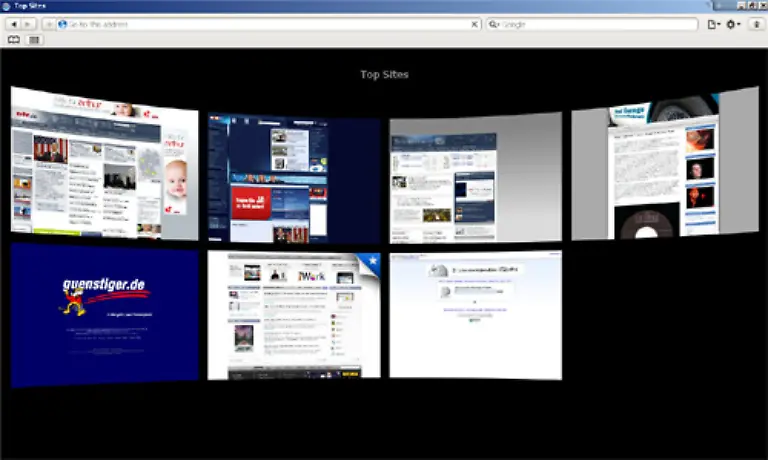768x460 pixels.
Task: Click the blue star corner on the iWork thumbnail
Action: tap(370, 263)
